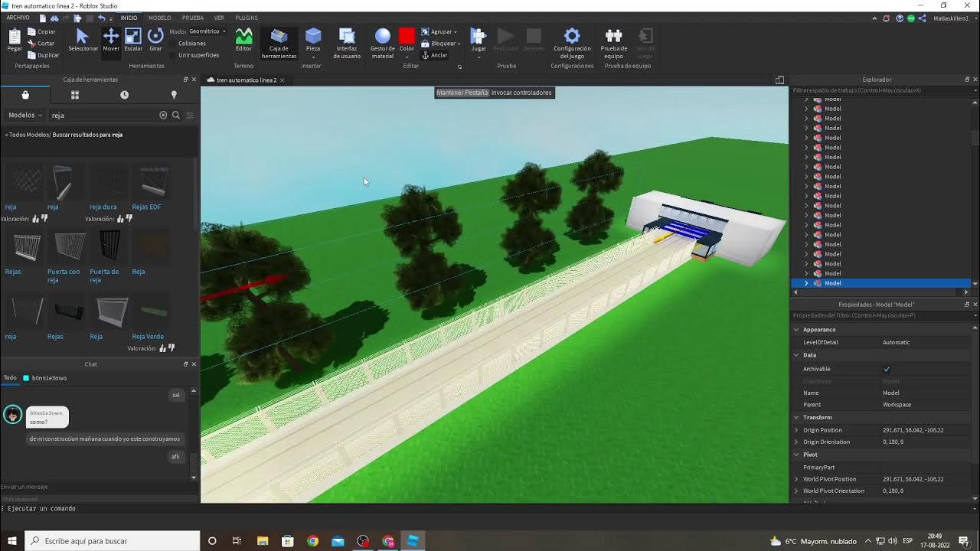Collapse the Appearance properties section
This screenshot has height=551, width=980.
tap(796, 330)
